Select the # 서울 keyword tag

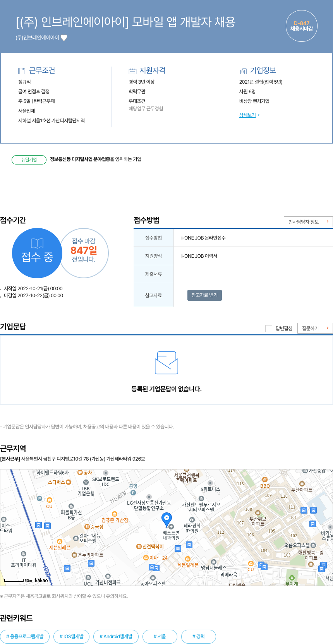click(x=160, y=636)
